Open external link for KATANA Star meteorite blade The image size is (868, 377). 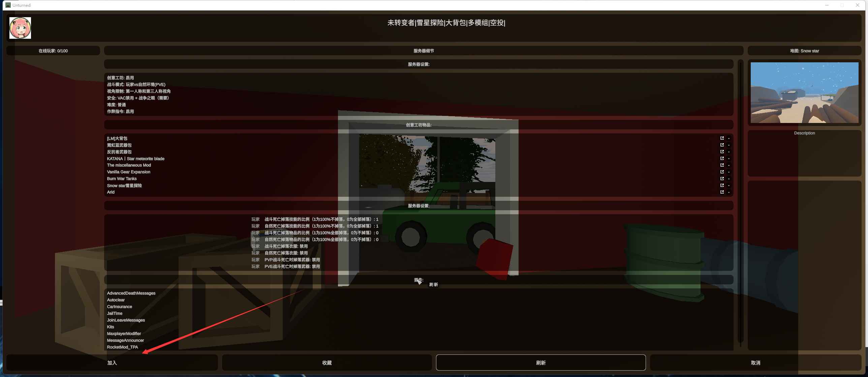pyautogui.click(x=722, y=158)
